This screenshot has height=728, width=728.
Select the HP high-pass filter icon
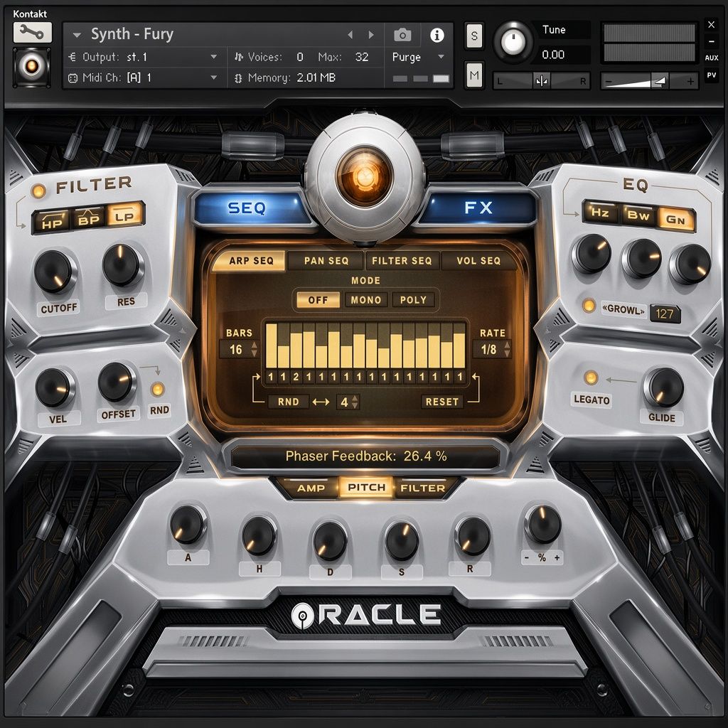52,221
